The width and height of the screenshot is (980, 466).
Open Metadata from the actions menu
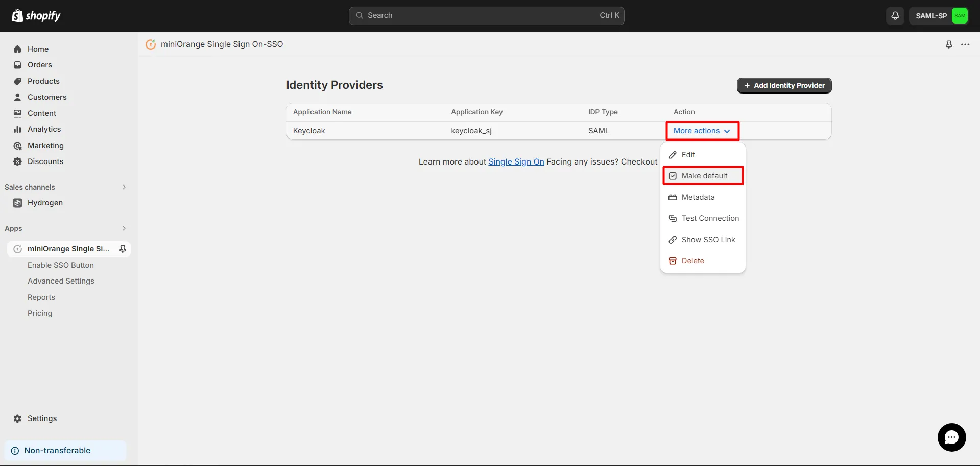(x=703, y=197)
